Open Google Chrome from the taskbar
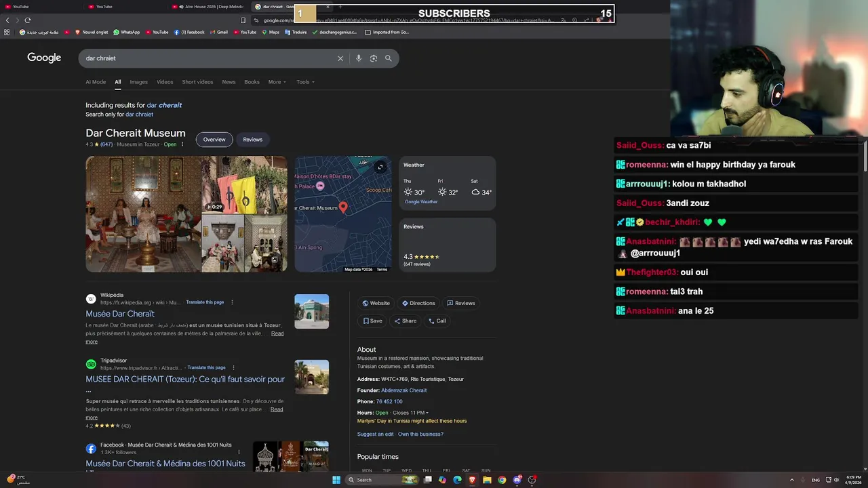 [502, 480]
